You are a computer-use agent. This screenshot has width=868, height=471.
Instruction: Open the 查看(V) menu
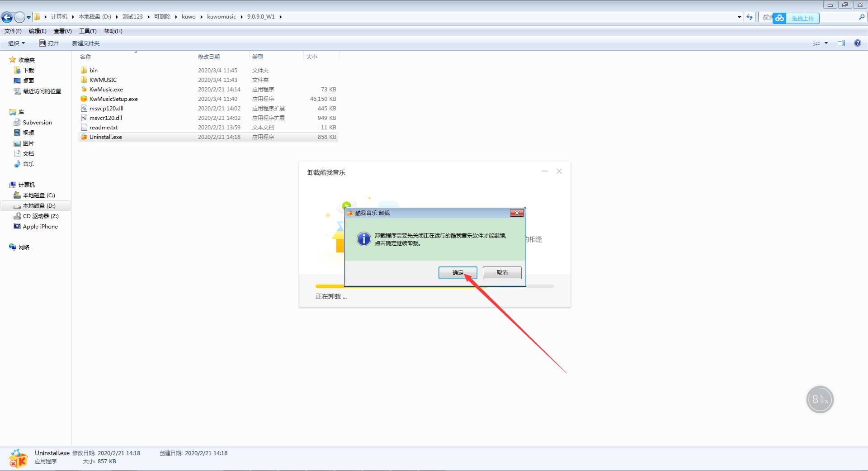(x=63, y=31)
